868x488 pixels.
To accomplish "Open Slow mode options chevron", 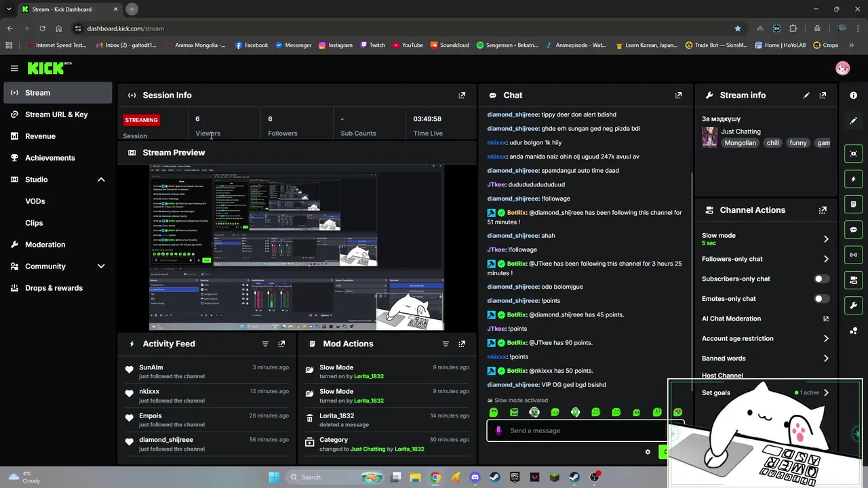I will coord(826,239).
